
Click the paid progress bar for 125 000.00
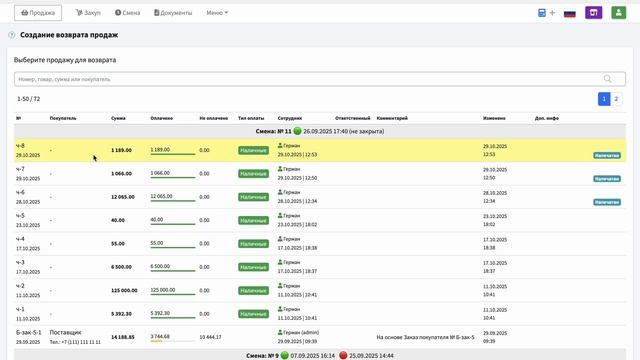173,294
